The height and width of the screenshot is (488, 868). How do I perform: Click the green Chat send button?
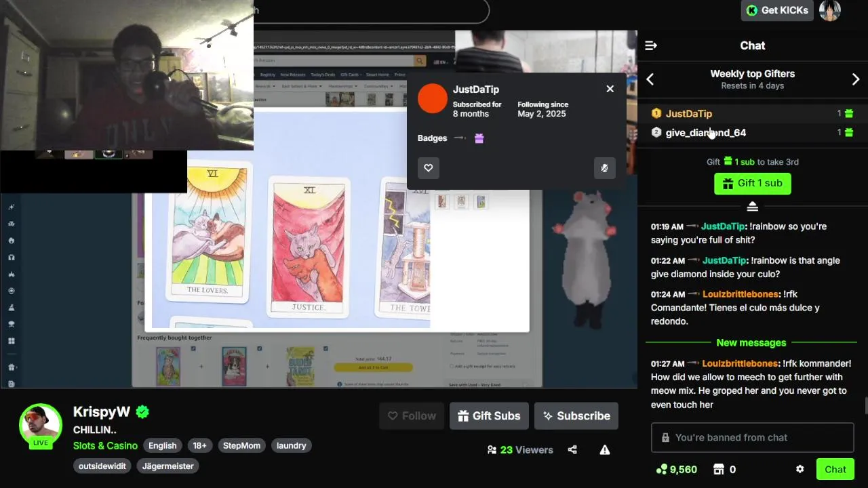point(835,469)
